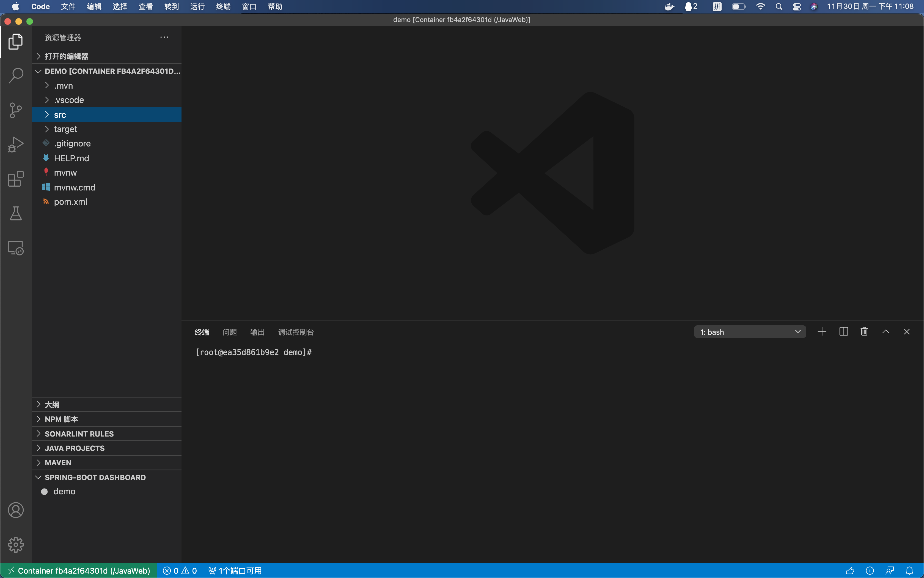Expand the Outline section
Screen dimensions: 924x578
pyautogui.click(x=106, y=404)
